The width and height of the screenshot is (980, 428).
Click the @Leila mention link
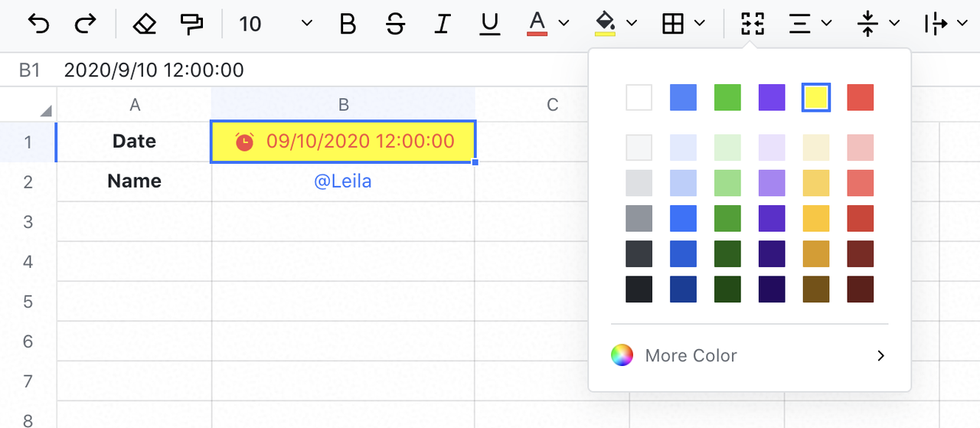343,181
